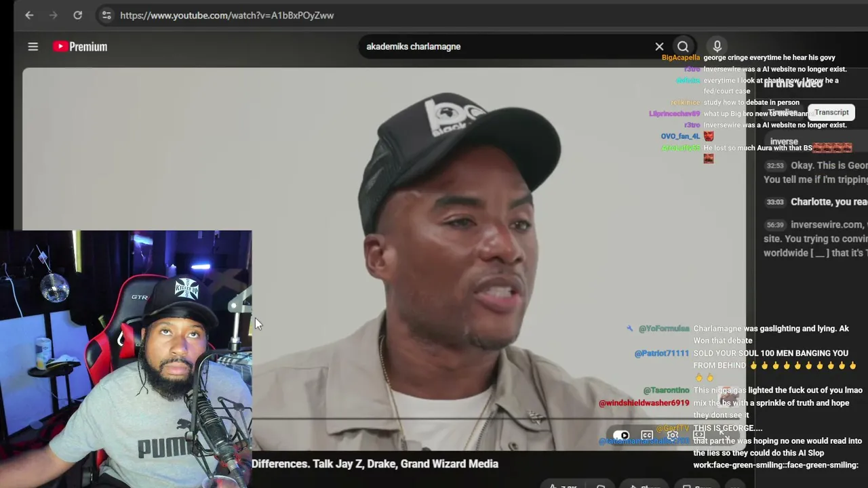Click transcript line 'Charlotte, you rea'
The height and width of the screenshot is (488, 868).
tap(829, 202)
